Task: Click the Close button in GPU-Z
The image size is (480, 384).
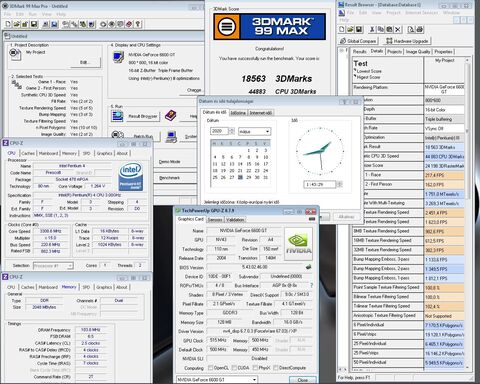Action: click(302, 380)
